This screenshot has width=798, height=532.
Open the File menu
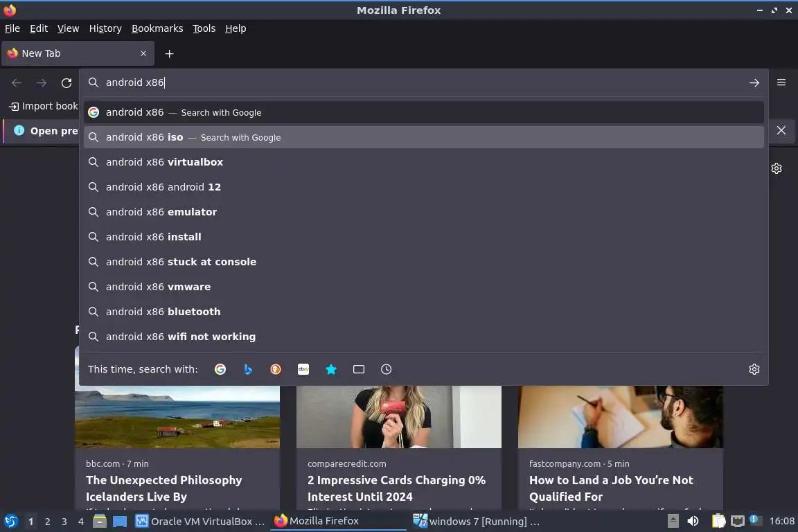[12, 28]
